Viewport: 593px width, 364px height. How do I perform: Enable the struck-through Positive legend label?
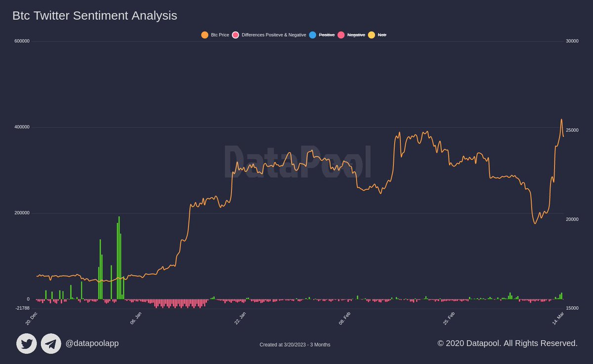(x=327, y=35)
